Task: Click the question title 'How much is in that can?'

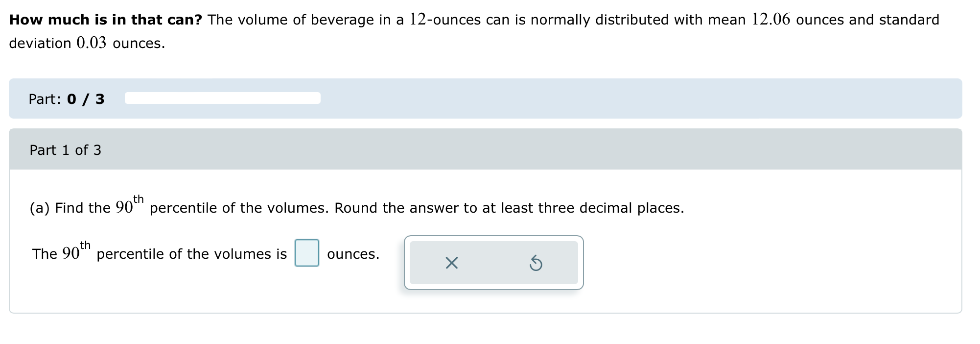Action: coord(103,20)
